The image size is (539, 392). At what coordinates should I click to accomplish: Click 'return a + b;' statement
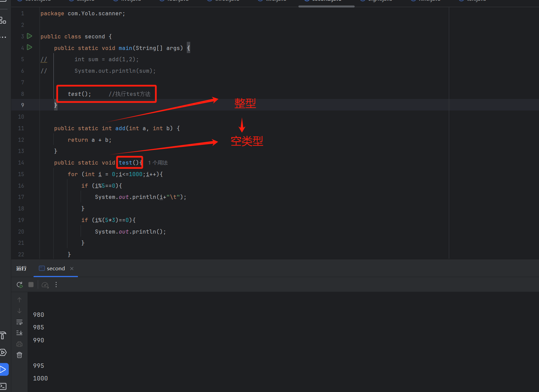[89, 140]
